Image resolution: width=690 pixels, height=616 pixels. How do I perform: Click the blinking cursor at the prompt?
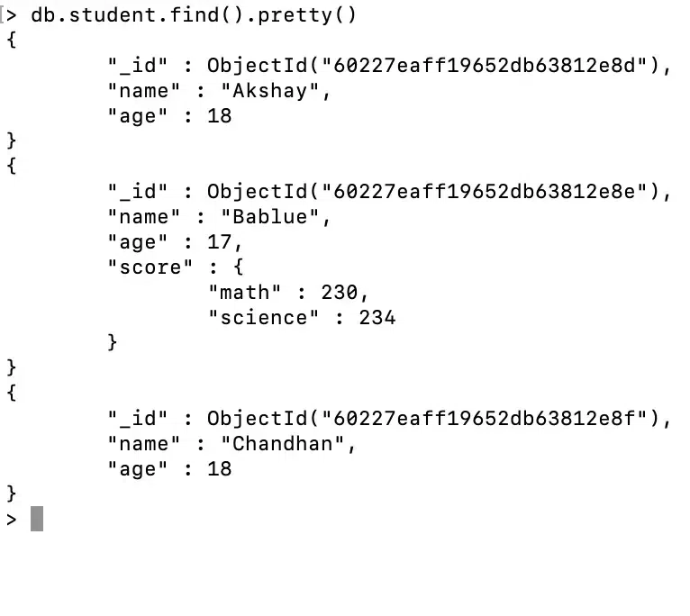[37, 519]
